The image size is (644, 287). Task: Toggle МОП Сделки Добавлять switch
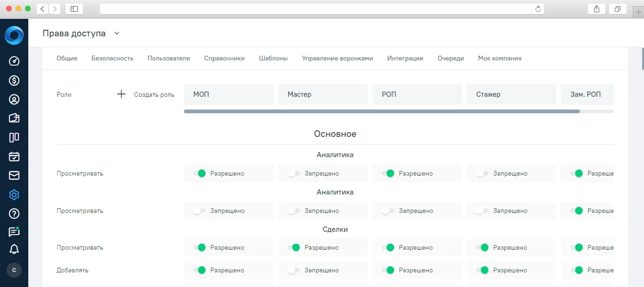(199, 270)
